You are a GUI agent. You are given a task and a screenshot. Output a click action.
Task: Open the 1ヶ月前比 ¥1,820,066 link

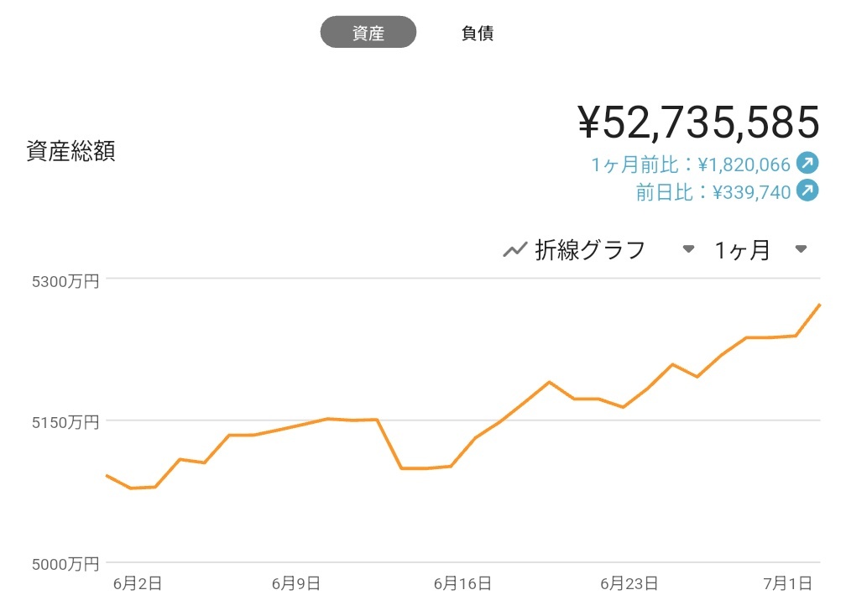[x=691, y=164]
